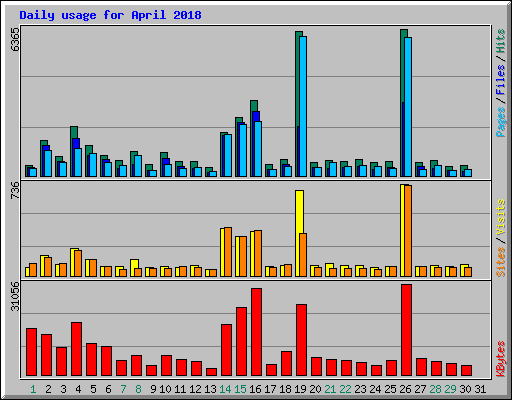
Task: Click day 30 on the date axis
Action: pos(465,389)
